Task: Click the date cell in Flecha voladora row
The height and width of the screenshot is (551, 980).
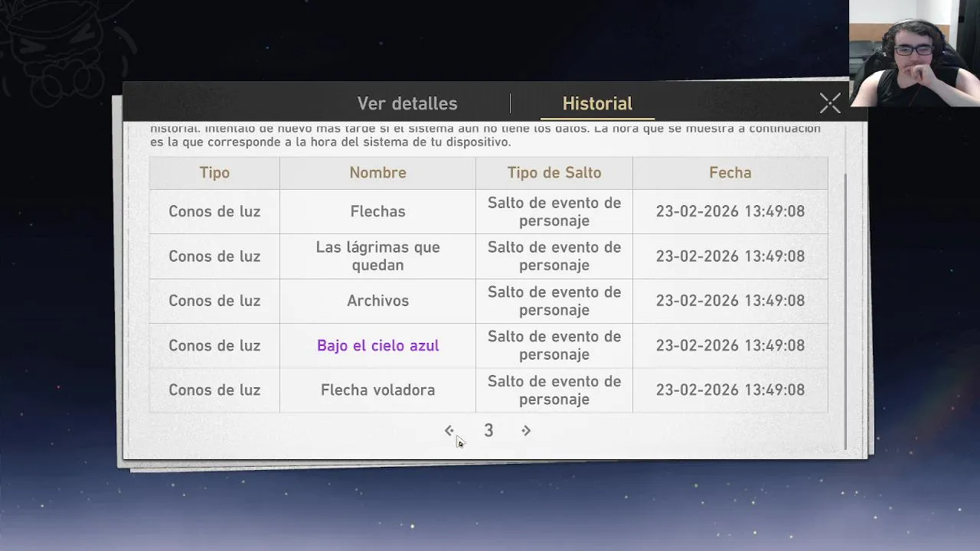Action: click(x=730, y=390)
